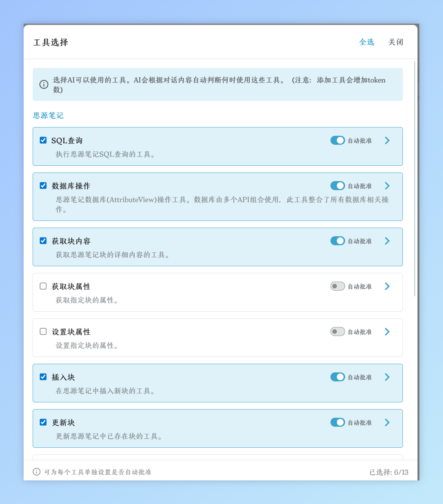Click the 全选 select-all link

coord(366,42)
